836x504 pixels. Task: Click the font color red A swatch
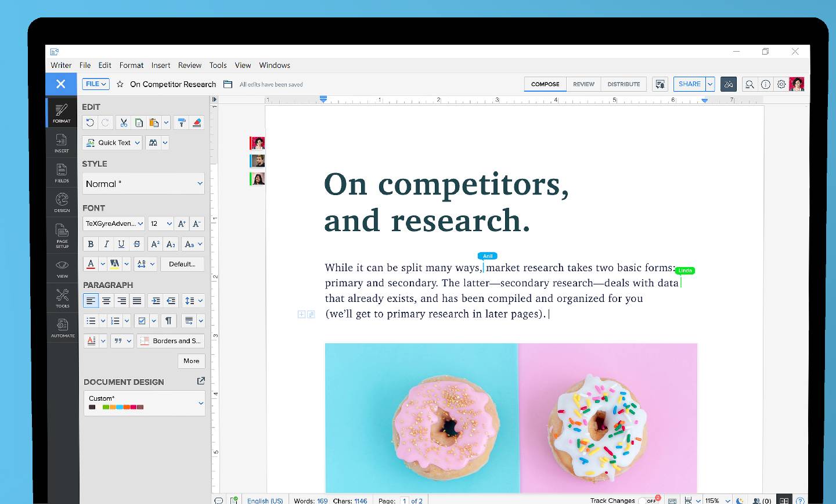(91, 264)
